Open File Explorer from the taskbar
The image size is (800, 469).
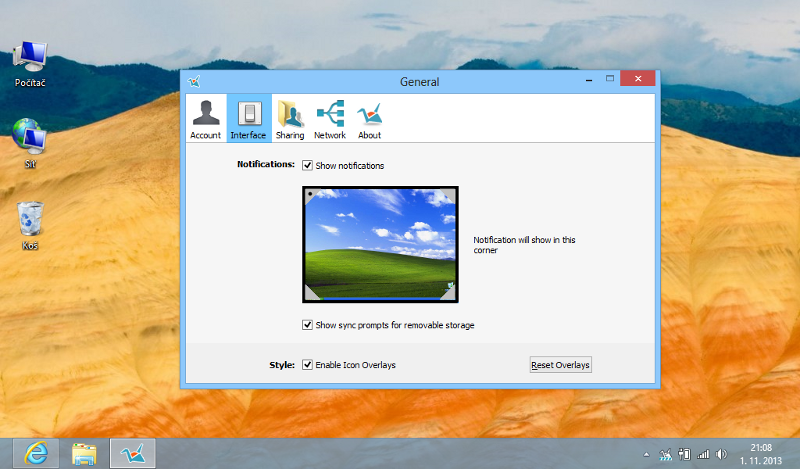point(85,453)
